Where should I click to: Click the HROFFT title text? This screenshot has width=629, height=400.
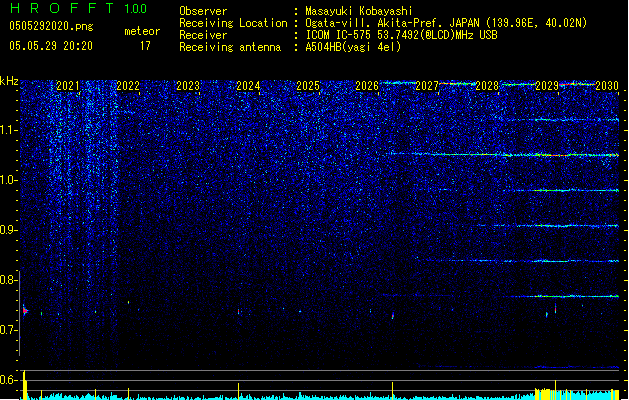coord(62,8)
